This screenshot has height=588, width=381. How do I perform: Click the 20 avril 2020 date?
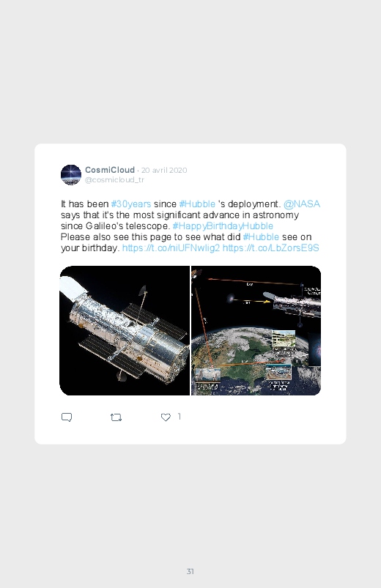pos(164,171)
